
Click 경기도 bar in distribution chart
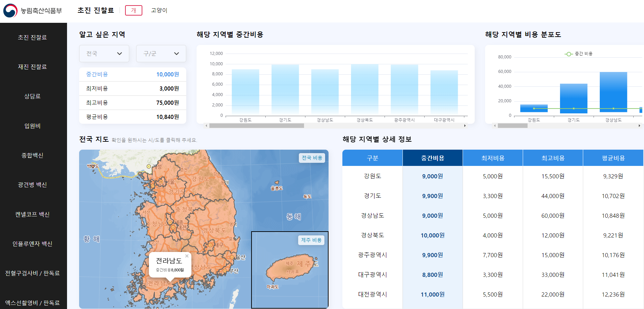coord(574,98)
